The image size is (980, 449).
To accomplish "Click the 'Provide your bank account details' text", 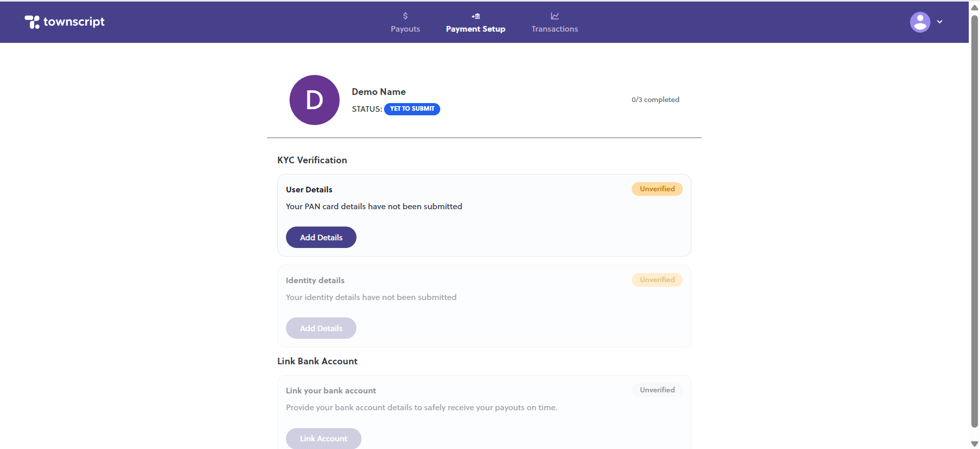I will point(422,407).
